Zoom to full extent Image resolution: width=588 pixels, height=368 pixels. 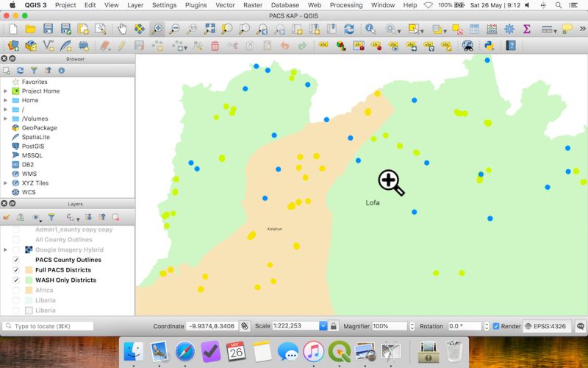coord(209,29)
